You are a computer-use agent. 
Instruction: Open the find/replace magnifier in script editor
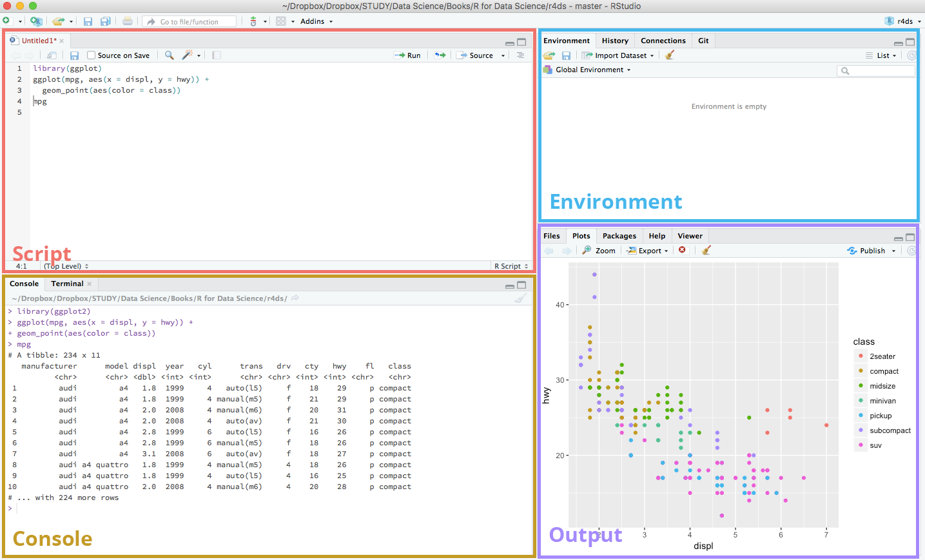[169, 55]
